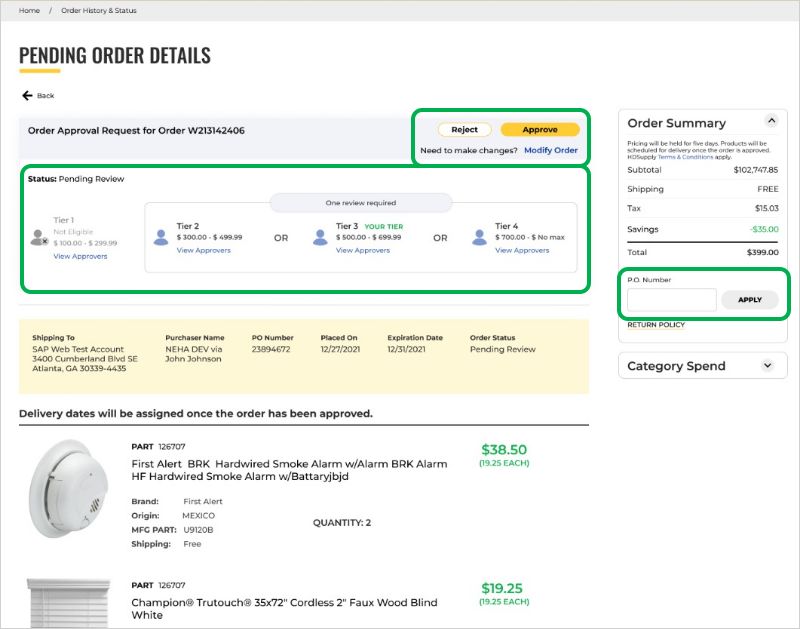
Task: Select the Savings -$35.00 value
Action: tap(764, 229)
